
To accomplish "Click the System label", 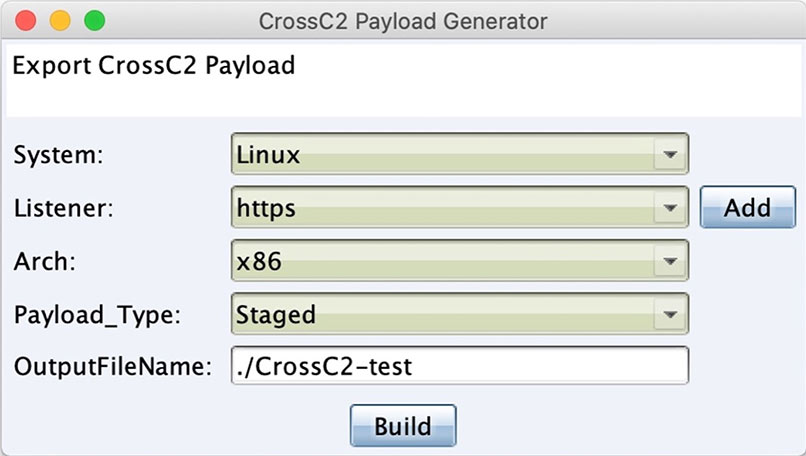I will click(59, 155).
